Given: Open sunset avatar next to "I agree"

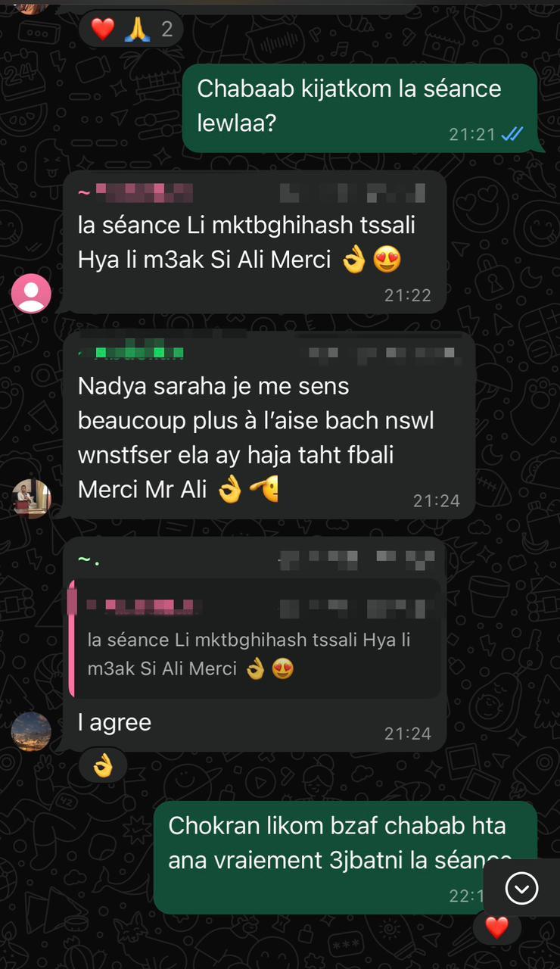Looking at the screenshot, I should coord(31,731).
